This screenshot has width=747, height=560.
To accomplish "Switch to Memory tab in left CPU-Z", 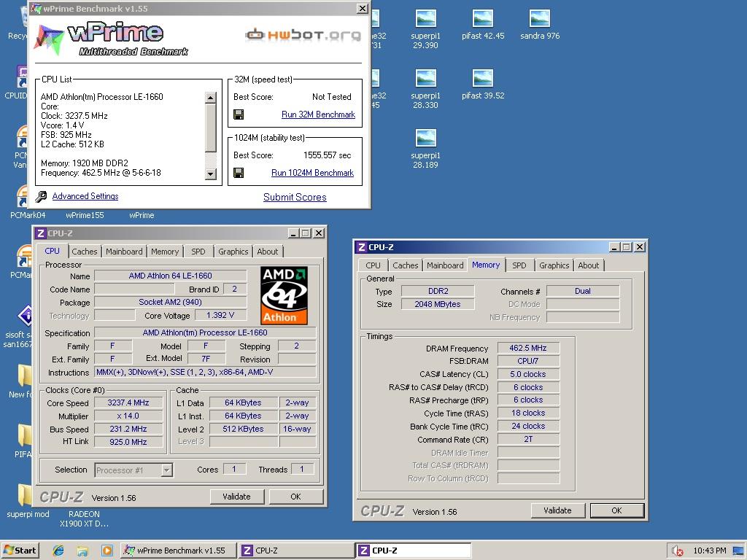I will point(165,252).
